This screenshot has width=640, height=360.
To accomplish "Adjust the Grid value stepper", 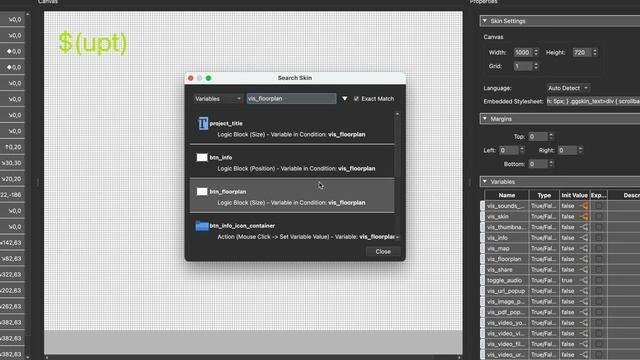I will [x=536, y=66].
